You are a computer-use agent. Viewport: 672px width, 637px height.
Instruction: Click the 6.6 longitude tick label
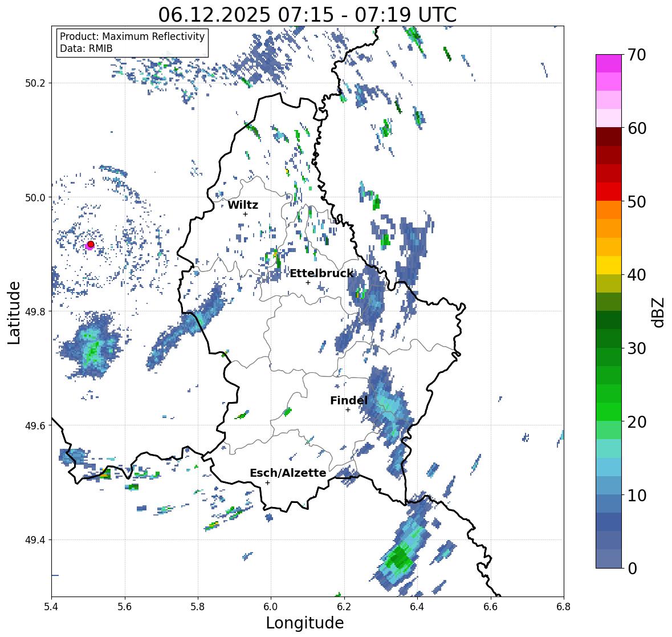coord(491,607)
